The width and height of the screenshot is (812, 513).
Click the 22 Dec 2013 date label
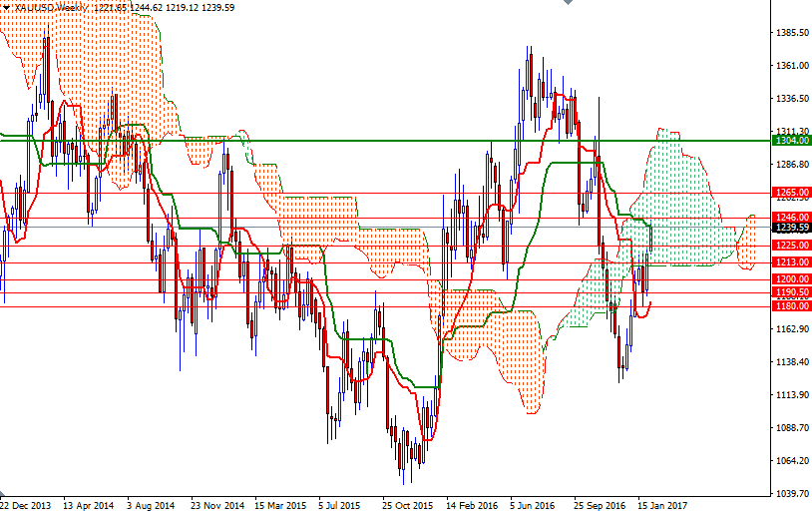point(27,505)
